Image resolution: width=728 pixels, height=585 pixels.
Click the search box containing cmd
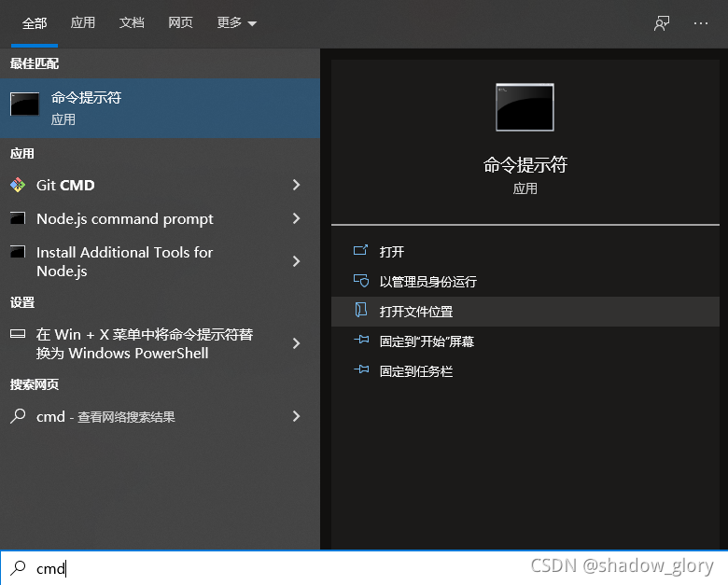click(364, 568)
